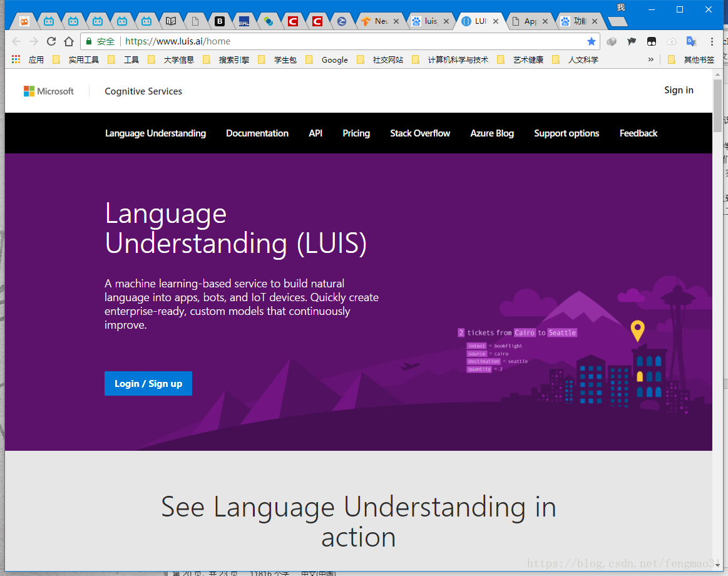Click the Login / Sign up button
This screenshot has height=576, width=728.
tap(148, 383)
